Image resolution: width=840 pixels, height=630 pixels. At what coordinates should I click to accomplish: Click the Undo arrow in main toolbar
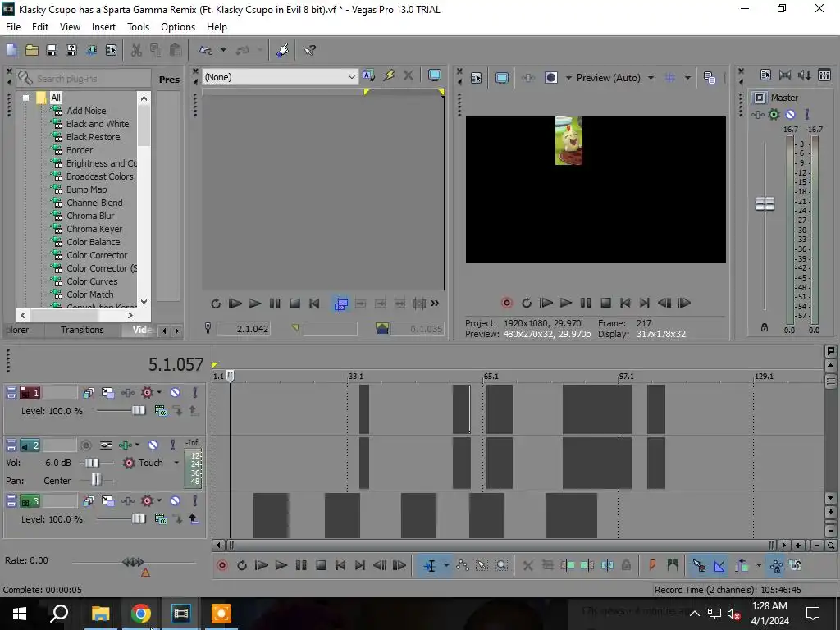[x=206, y=50]
